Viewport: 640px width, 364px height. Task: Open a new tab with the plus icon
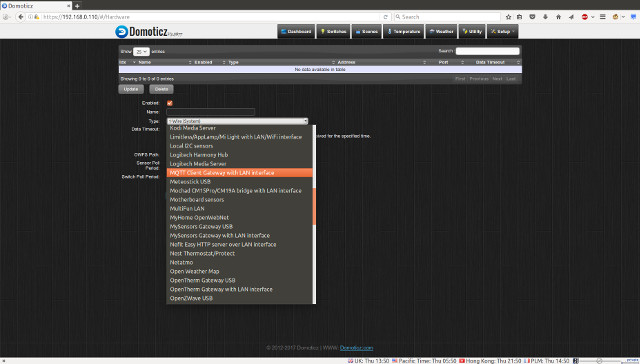[77, 6]
